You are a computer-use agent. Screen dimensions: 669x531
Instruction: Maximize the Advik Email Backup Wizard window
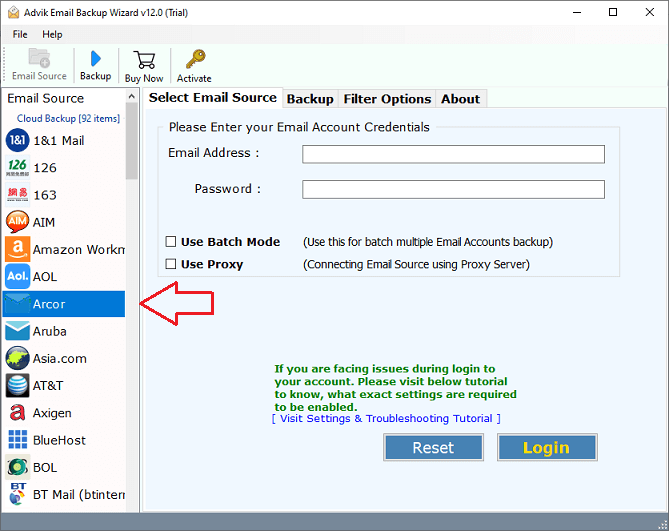click(x=613, y=12)
